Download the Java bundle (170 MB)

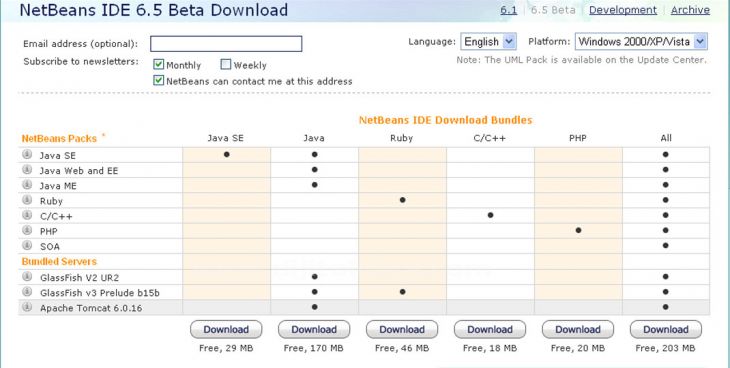coord(314,329)
